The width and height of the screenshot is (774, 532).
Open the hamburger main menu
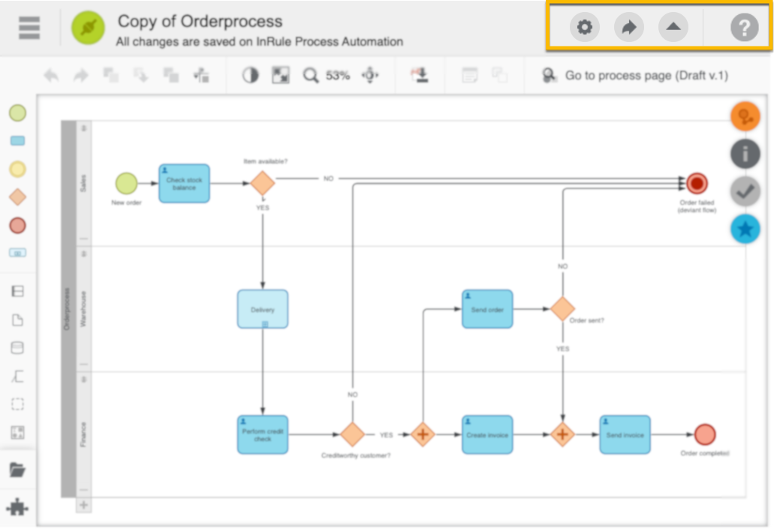(x=29, y=28)
